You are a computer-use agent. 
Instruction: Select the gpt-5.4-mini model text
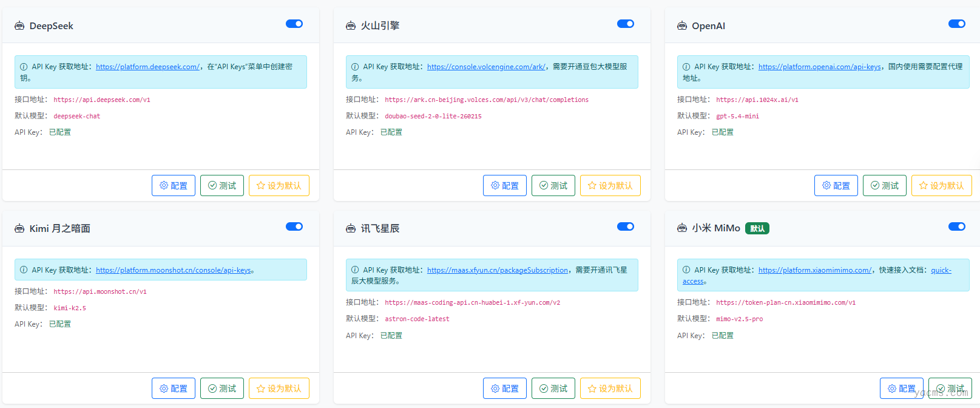click(738, 116)
